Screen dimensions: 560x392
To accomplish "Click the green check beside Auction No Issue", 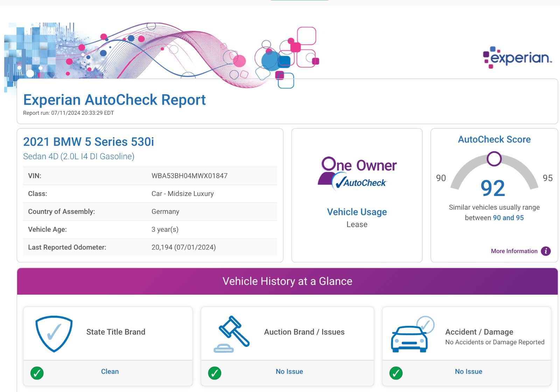I will [215, 373].
